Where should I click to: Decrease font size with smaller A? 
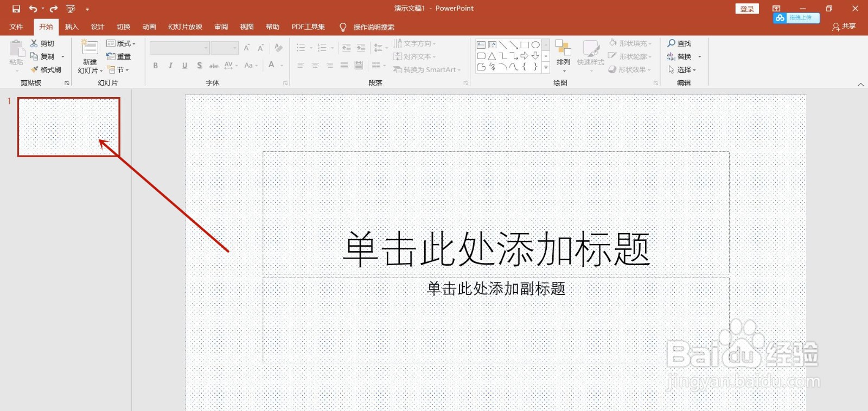pyautogui.click(x=260, y=48)
